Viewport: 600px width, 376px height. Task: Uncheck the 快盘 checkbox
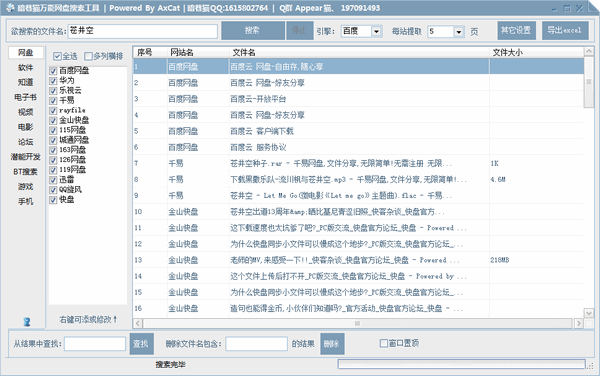tap(53, 200)
